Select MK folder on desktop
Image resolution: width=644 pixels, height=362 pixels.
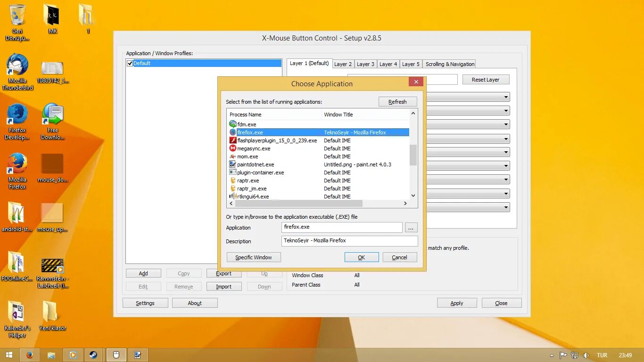[53, 19]
